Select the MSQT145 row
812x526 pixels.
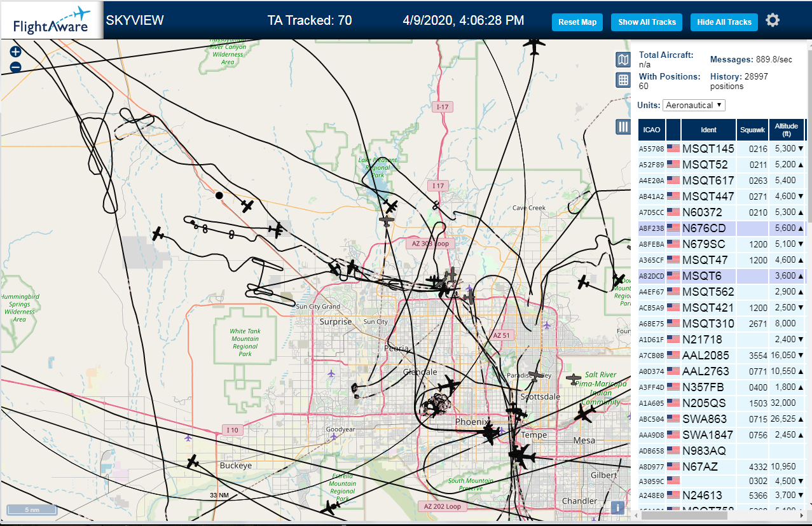pos(722,149)
